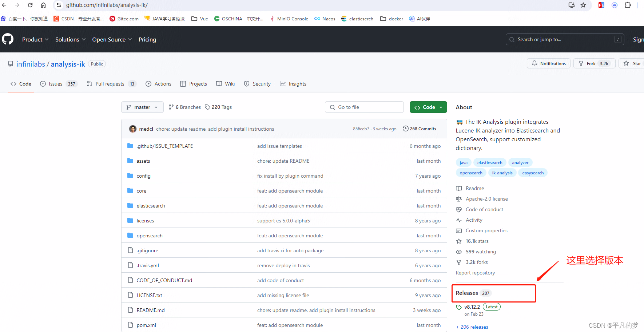Click the GitHub home logo
Screen dimensions: 644x332
[x=8, y=39]
